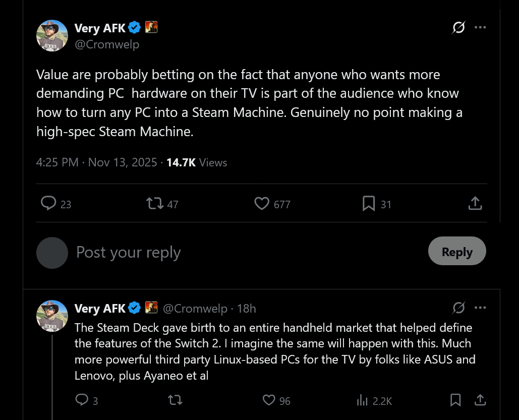The image size is (519, 420).
Task: Expand the replies via the 18h timestamp
Action: [246, 308]
